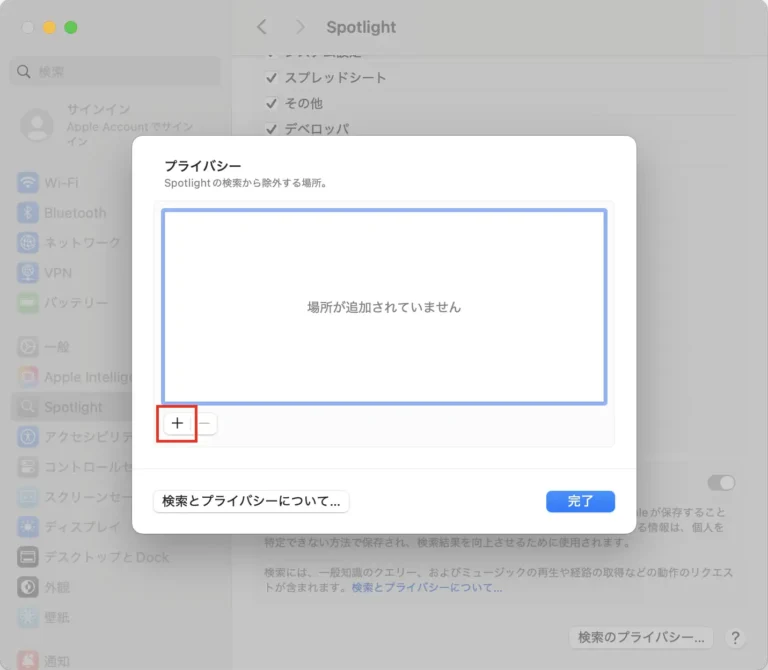Click the minus remove-location button
This screenshot has height=670, width=768.
[205, 423]
